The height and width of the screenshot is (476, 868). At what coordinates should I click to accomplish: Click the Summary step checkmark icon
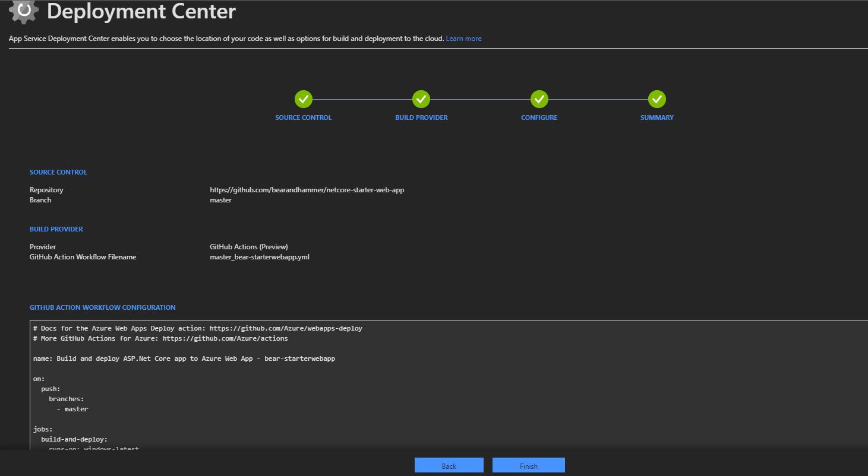656,99
